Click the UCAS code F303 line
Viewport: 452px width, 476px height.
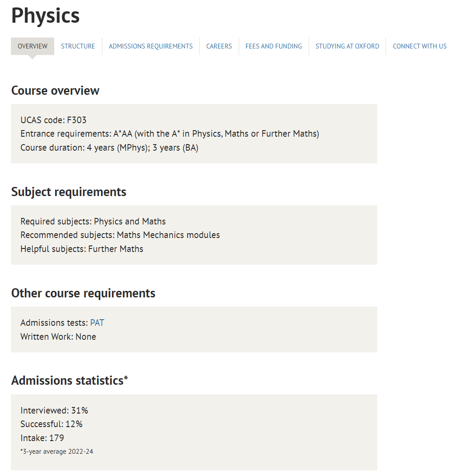pos(53,120)
